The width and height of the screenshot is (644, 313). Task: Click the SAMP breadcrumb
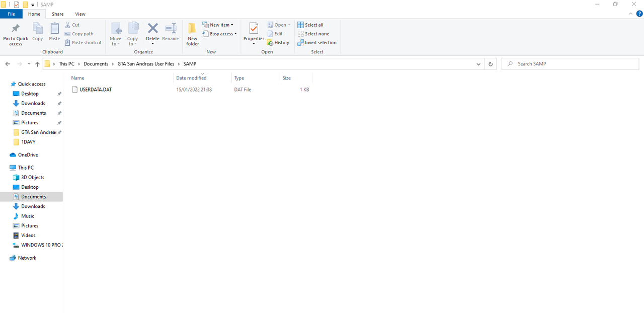tap(190, 64)
